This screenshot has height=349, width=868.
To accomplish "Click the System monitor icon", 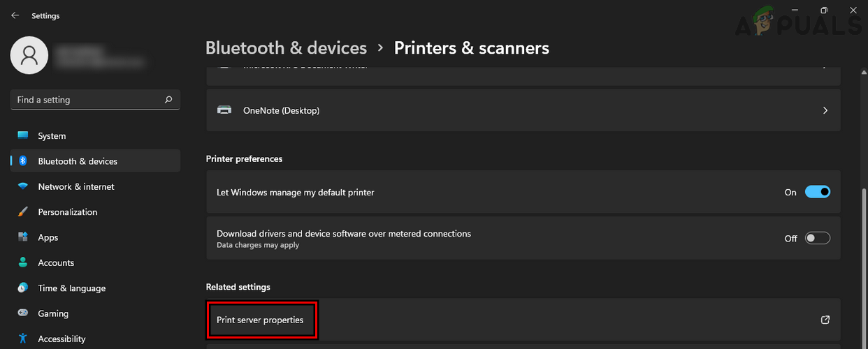I will [23, 136].
